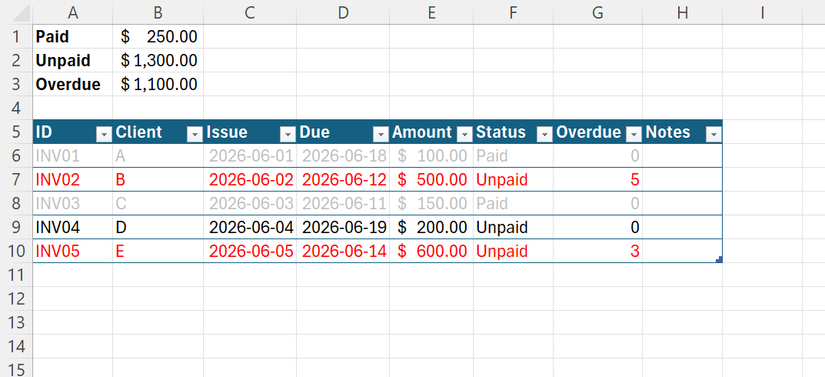Select overdue days value 5
The height and width of the screenshot is (377, 825).
pos(598,180)
